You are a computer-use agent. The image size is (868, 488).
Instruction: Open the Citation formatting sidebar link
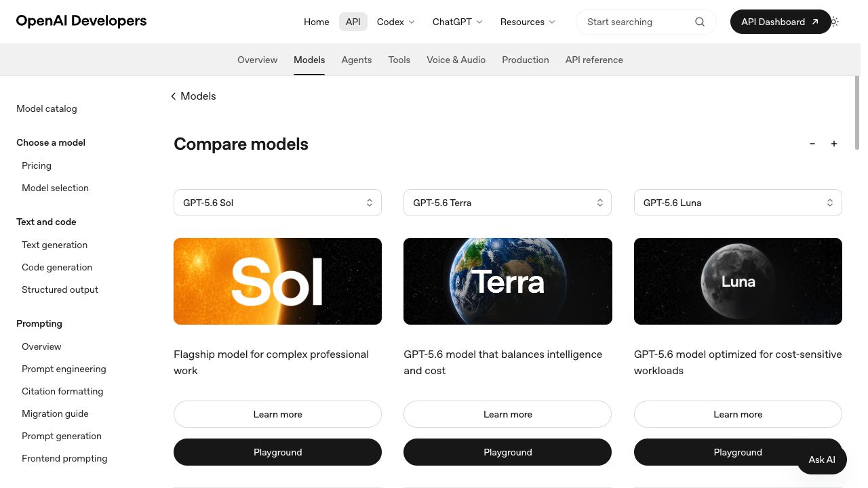tap(62, 391)
